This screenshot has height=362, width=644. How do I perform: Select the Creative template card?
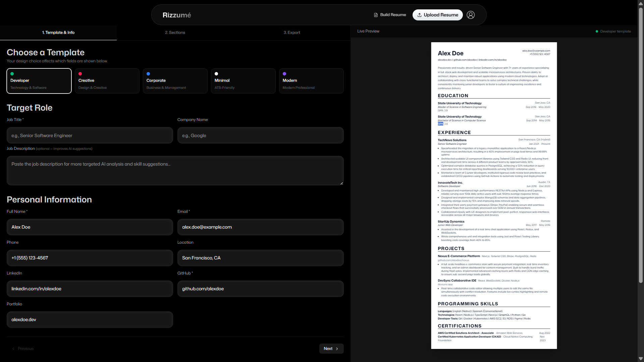click(x=107, y=81)
